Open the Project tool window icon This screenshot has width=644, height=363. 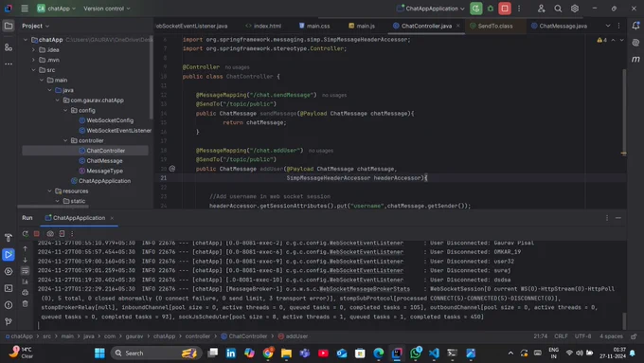[9, 26]
